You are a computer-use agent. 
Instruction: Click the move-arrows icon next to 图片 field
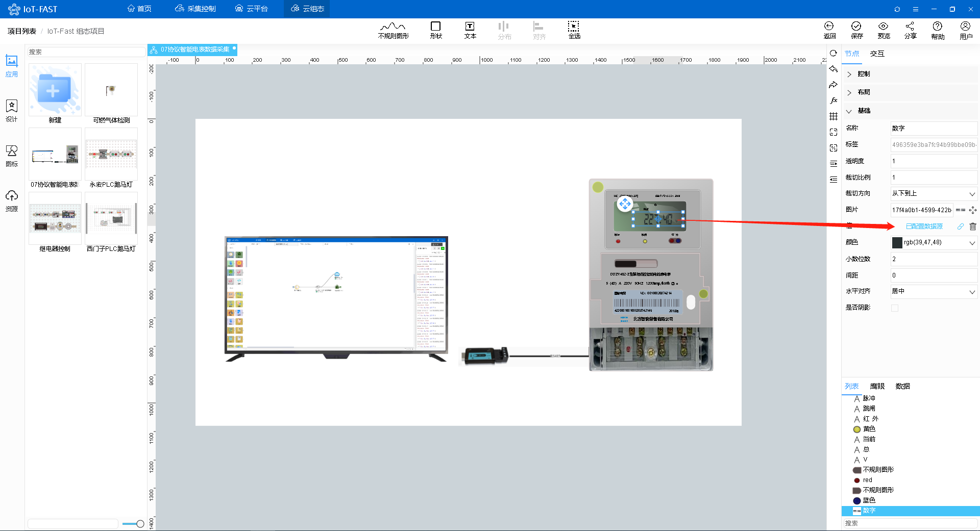973,210
